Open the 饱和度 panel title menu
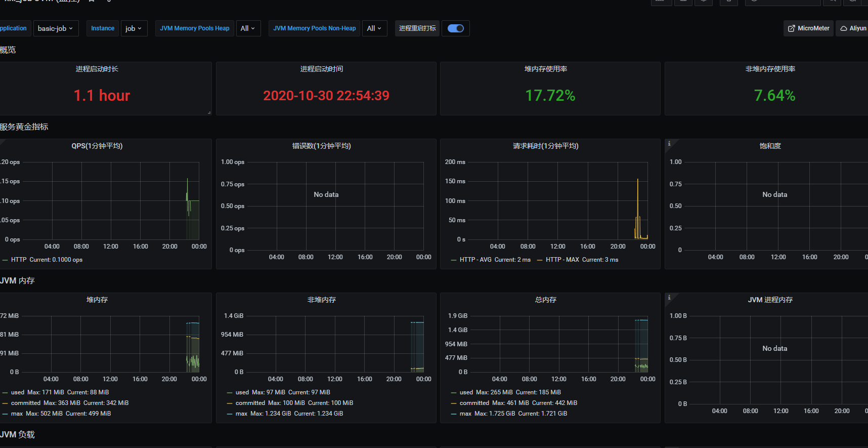Image resolution: width=868 pixels, height=448 pixels. pos(770,146)
